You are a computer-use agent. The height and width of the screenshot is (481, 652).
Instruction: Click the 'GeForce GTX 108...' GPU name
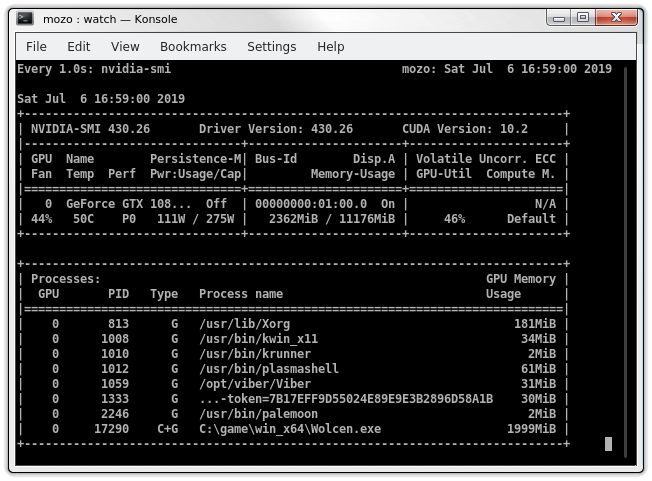(x=128, y=204)
